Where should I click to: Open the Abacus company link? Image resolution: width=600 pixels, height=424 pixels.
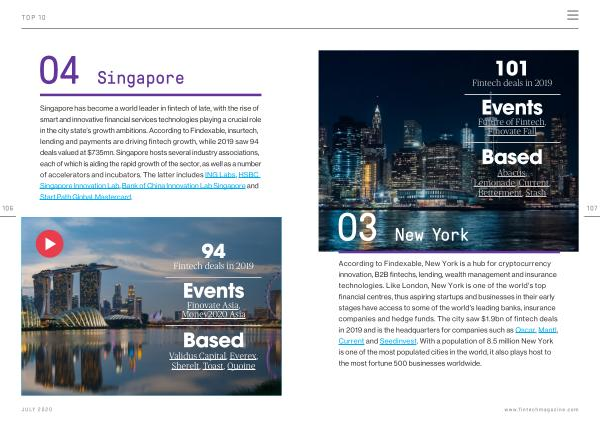[x=511, y=172]
